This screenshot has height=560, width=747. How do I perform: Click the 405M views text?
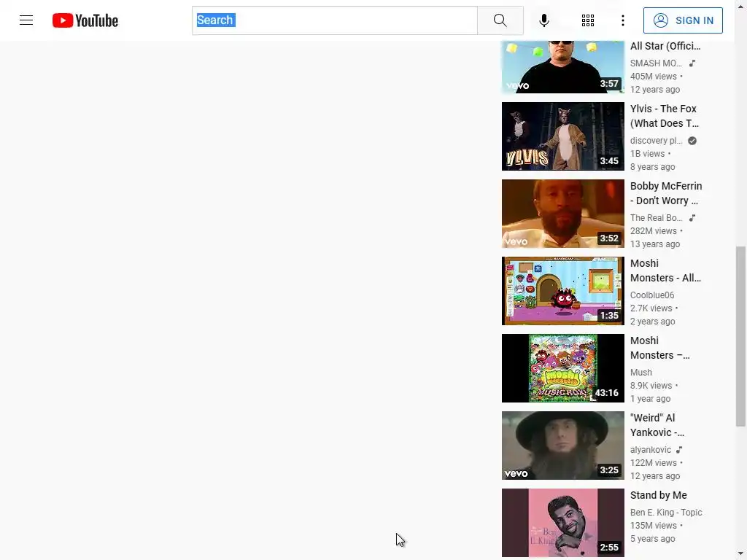pos(653,76)
